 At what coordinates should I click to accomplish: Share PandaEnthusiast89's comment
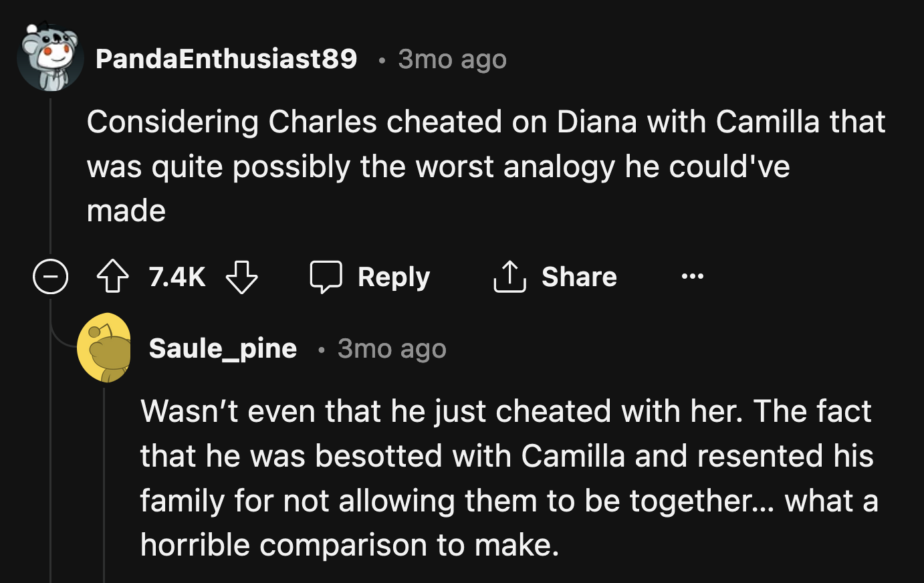[554, 276]
